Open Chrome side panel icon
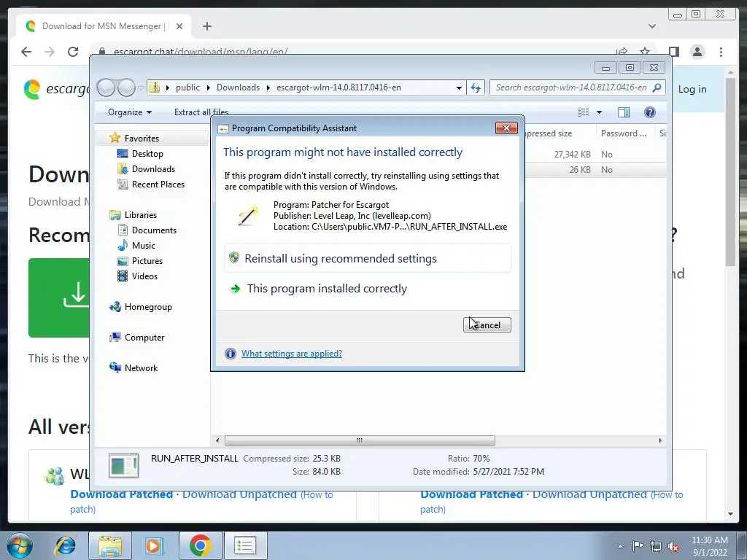The width and height of the screenshot is (747, 560). click(673, 52)
